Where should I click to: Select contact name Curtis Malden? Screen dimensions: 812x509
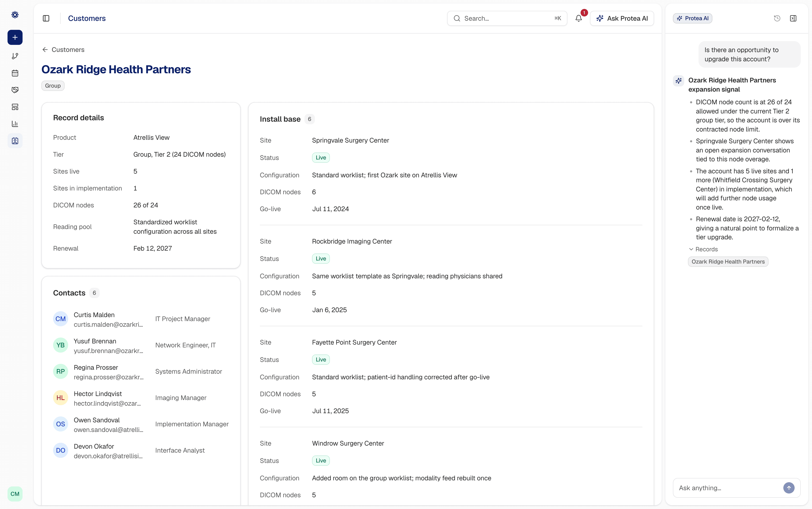(x=94, y=315)
